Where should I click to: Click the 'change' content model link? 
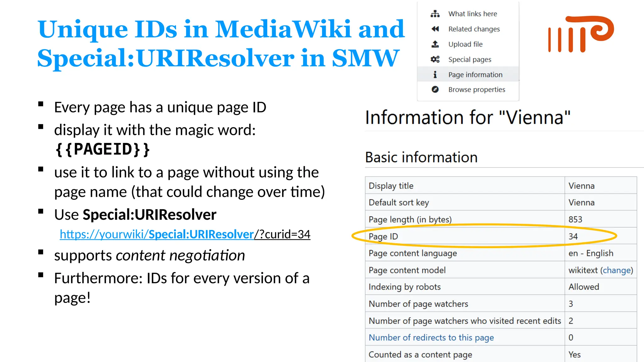point(617,270)
